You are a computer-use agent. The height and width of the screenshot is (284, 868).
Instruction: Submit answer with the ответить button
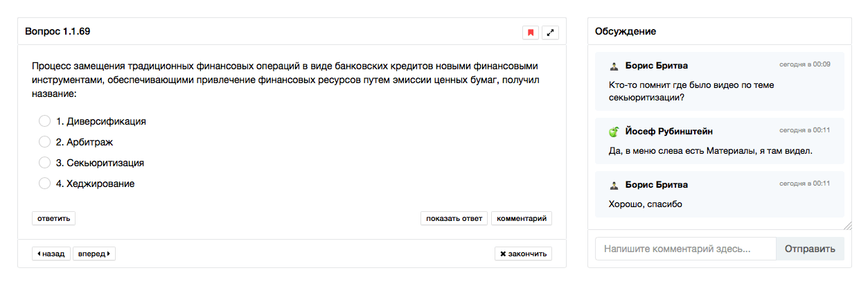(53, 219)
